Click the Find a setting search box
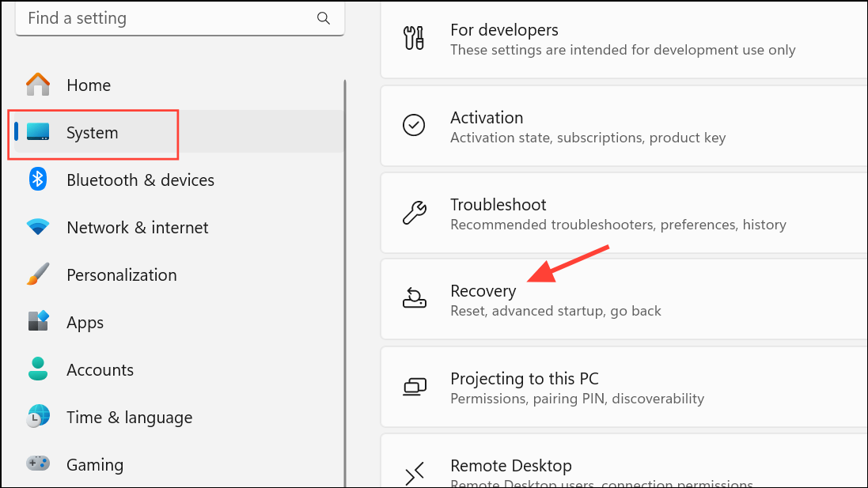Viewport: 868px width, 488px height. (x=158, y=17)
